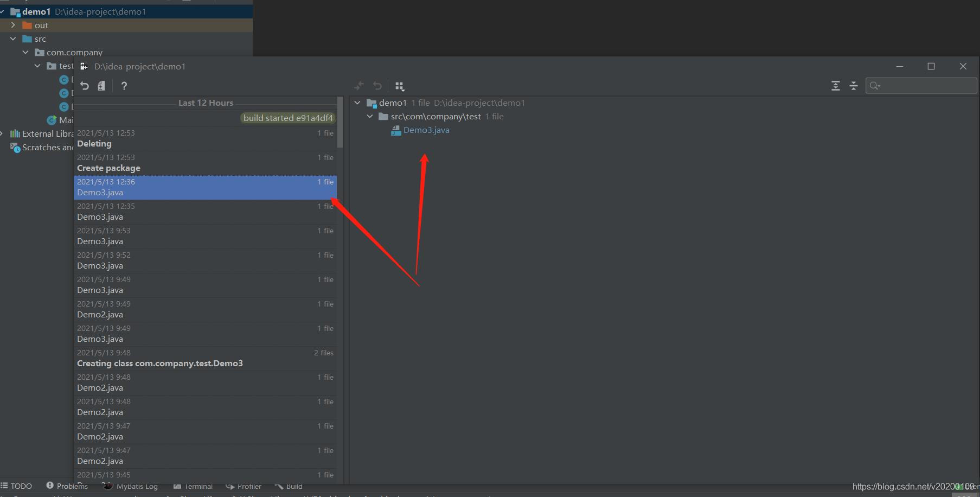Click the build started e91a4df4 label
The width and height of the screenshot is (980, 497).
tap(288, 118)
